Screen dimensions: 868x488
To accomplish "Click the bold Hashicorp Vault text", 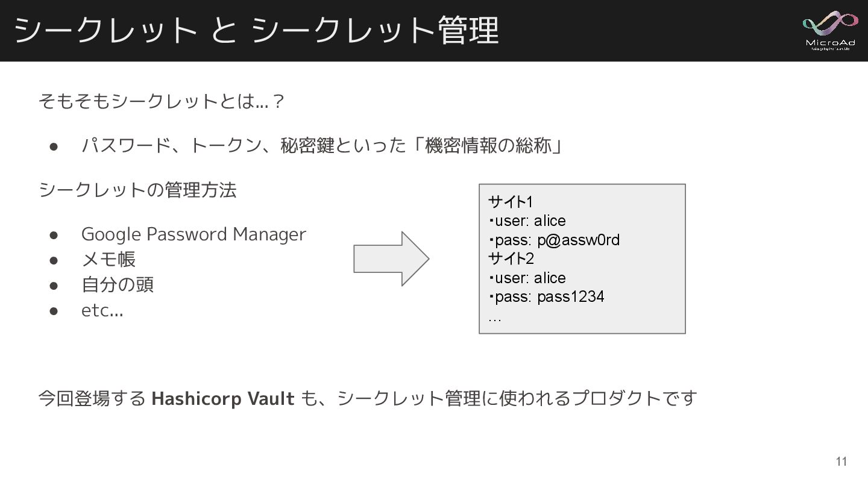I will (223, 398).
